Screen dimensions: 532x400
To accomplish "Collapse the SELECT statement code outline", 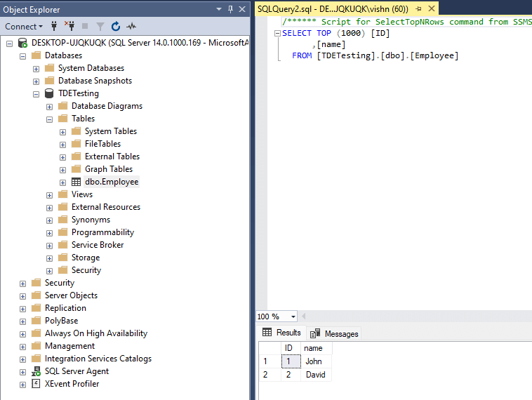I will [x=277, y=33].
